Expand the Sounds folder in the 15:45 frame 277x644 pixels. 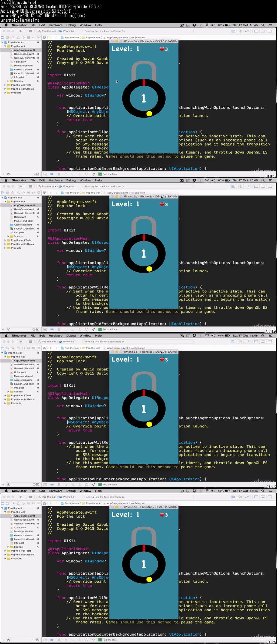(8, 81)
